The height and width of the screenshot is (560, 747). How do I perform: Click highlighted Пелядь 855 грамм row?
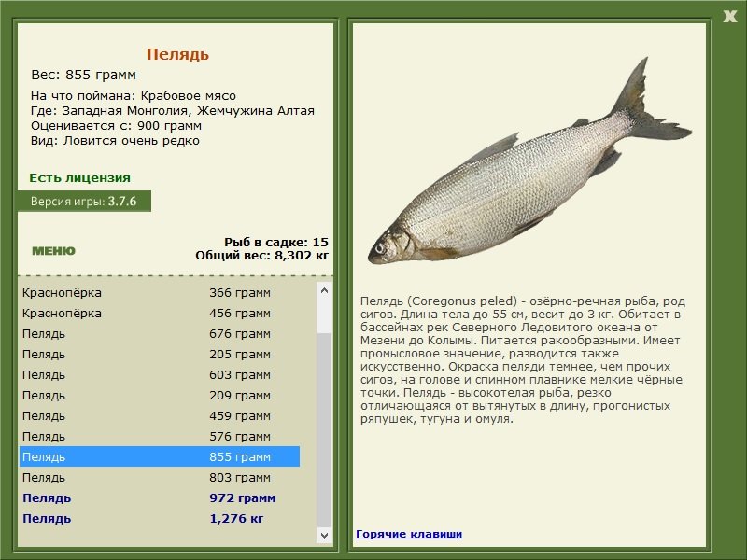tap(160, 456)
